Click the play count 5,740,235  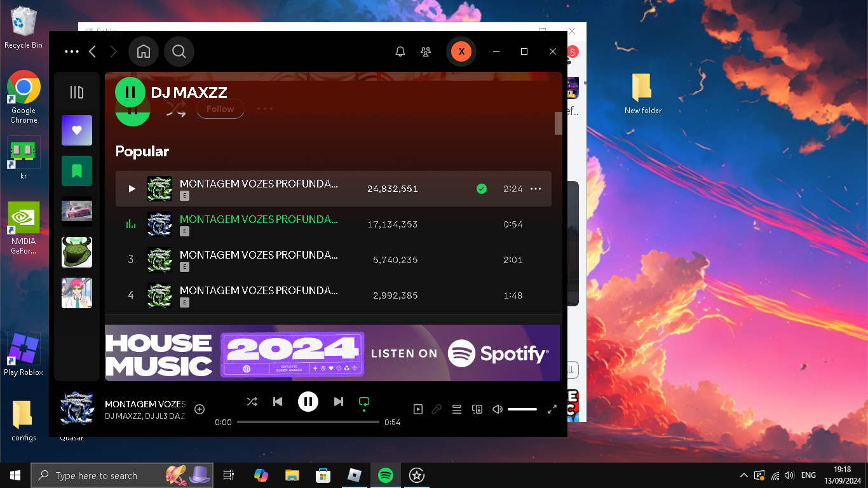pyautogui.click(x=395, y=260)
